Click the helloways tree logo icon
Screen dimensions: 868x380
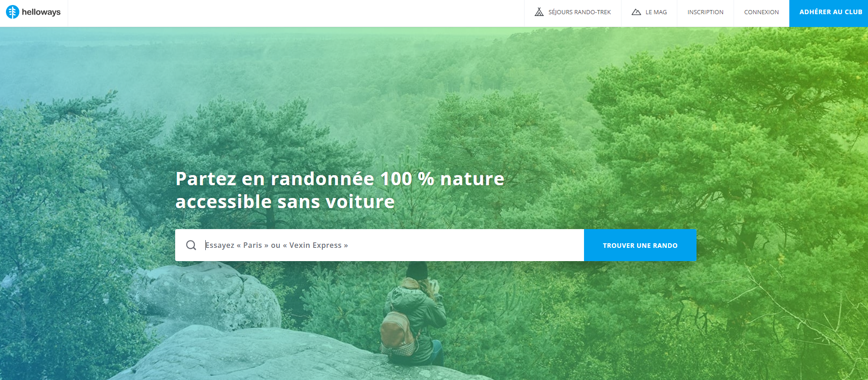pyautogui.click(x=12, y=12)
